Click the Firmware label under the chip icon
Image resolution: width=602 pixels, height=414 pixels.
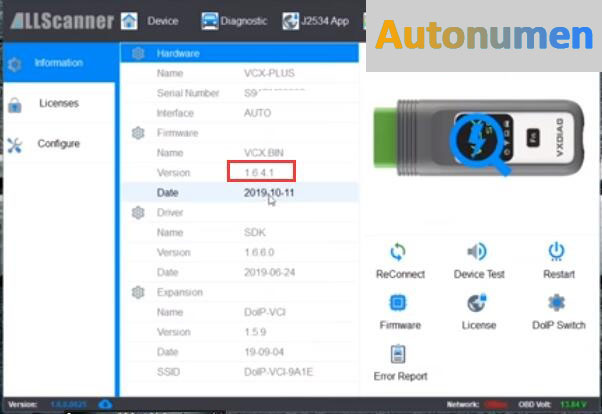point(400,325)
